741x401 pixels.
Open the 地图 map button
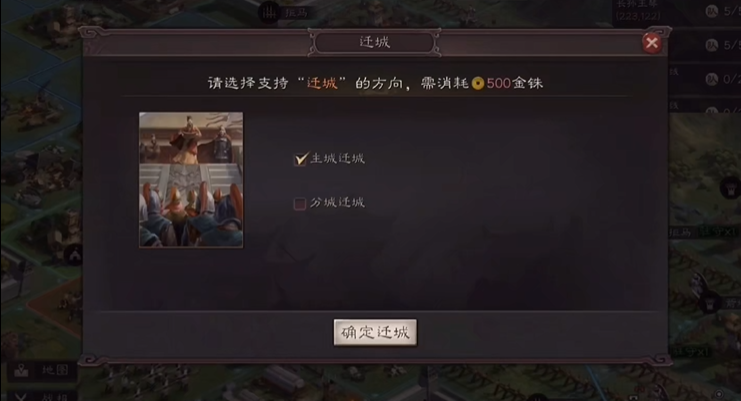coord(41,370)
